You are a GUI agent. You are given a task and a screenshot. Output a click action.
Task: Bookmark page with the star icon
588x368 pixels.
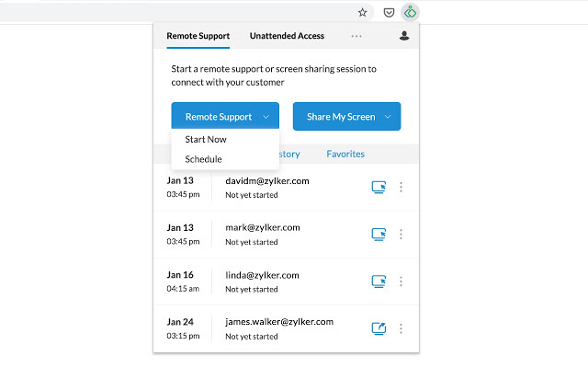point(362,12)
